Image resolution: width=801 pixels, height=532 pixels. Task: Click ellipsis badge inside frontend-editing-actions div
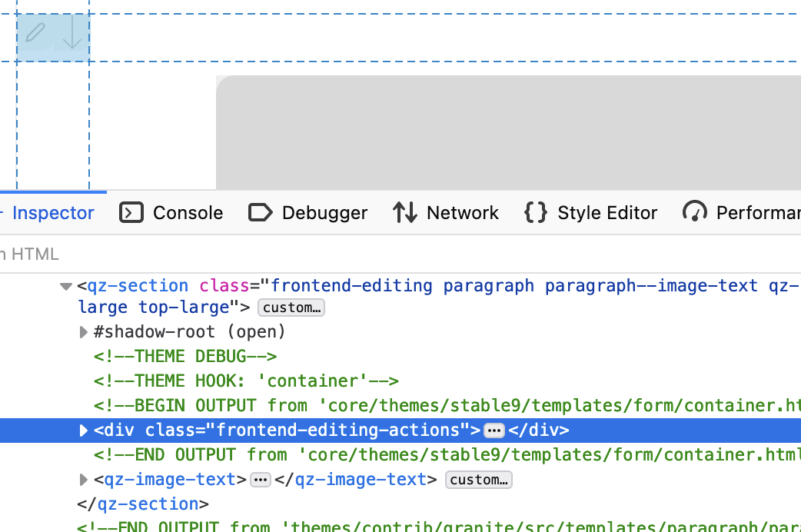pos(494,431)
